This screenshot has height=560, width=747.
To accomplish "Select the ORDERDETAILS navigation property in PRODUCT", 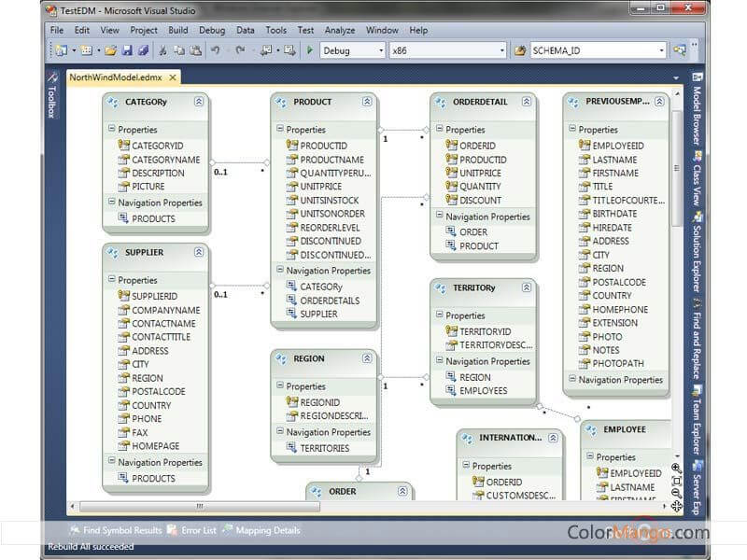I will click(330, 301).
